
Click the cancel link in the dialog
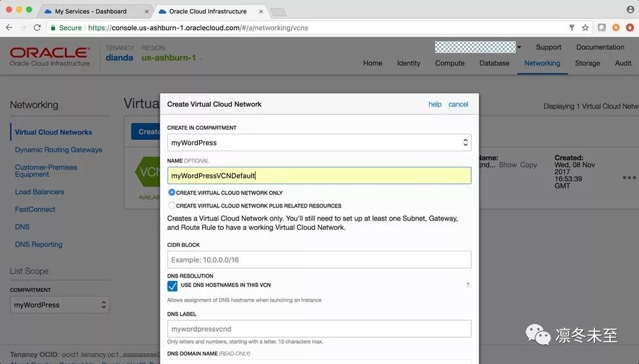pos(458,104)
